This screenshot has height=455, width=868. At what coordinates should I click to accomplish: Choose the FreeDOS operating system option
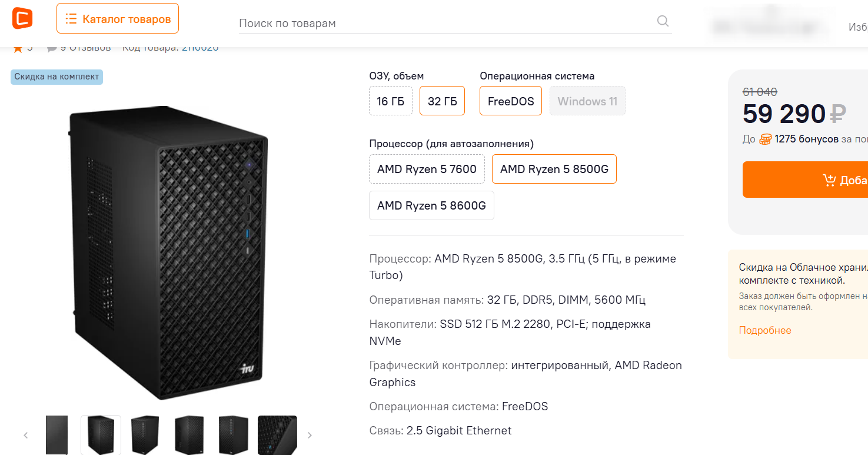511,101
